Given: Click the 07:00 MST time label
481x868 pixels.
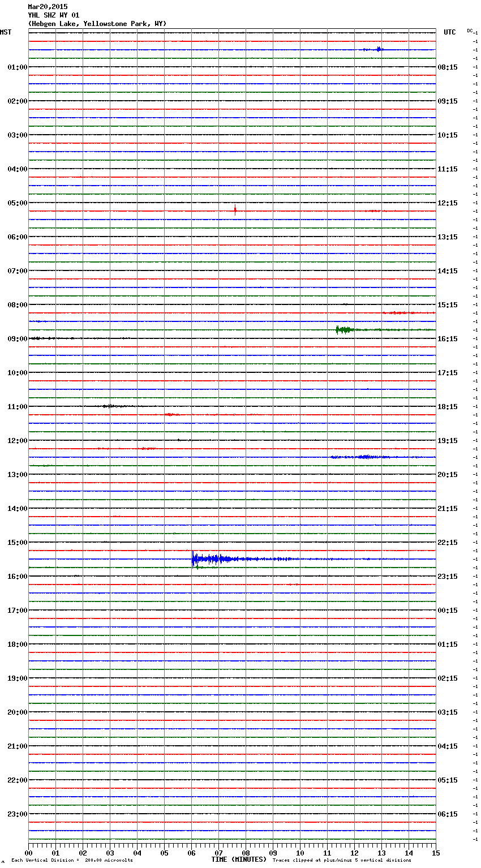Looking at the screenshot, I should (18, 271).
